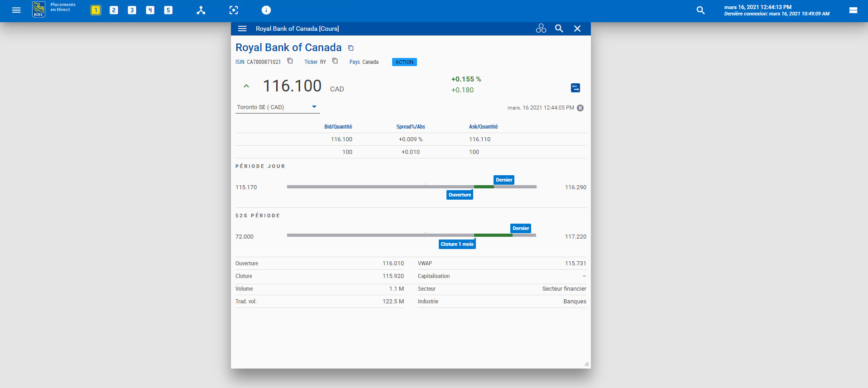
Task: Copy the ticker RY
Action: pyautogui.click(x=335, y=61)
